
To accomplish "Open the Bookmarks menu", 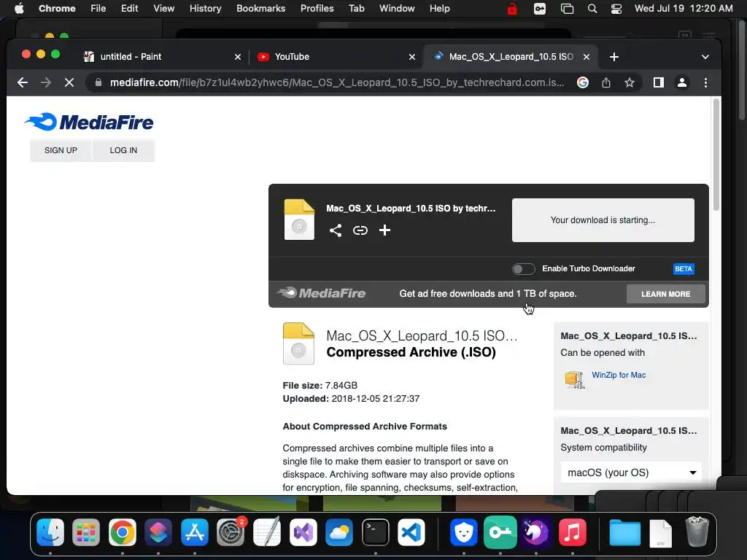I will 260,9.
